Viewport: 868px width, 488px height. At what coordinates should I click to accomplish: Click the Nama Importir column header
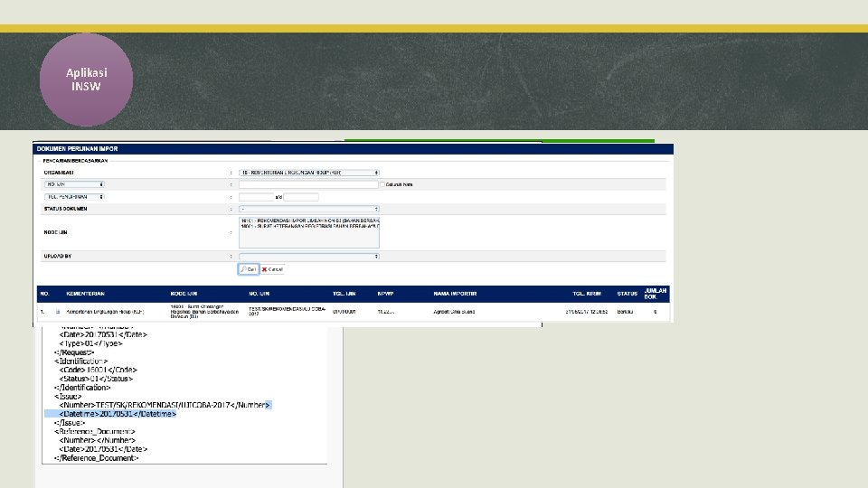(455, 294)
